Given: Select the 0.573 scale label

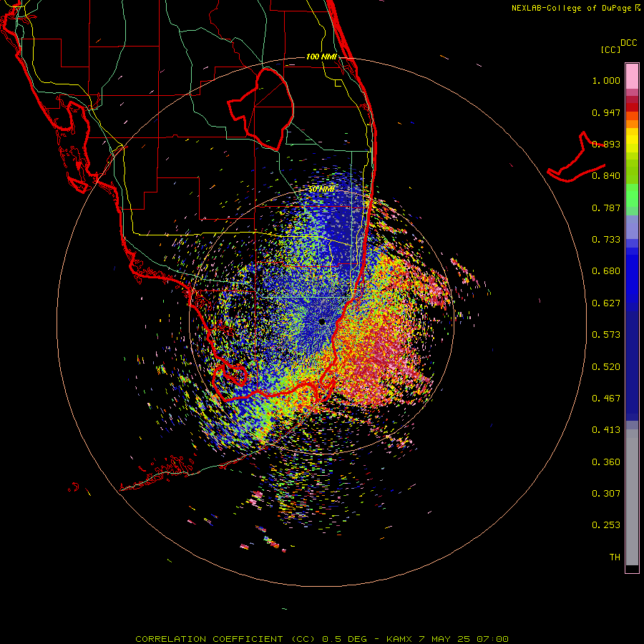Looking at the screenshot, I should click(606, 335).
